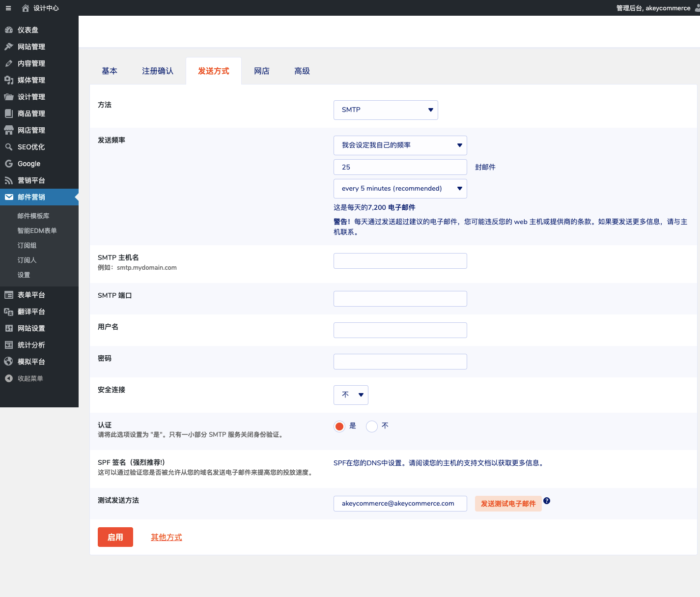Click 管理后台, akeycommerce account link
Viewport: 700px width, 597px height.
tap(653, 8)
